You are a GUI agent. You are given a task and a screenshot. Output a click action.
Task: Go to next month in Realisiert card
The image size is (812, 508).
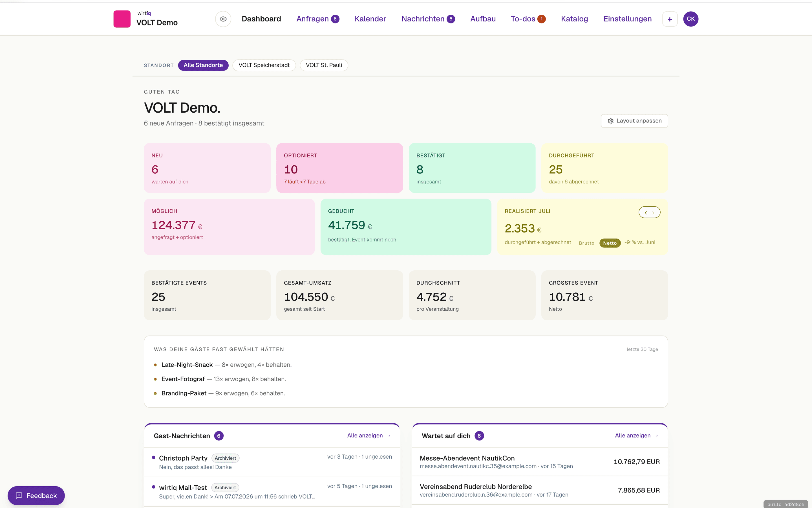tap(653, 212)
